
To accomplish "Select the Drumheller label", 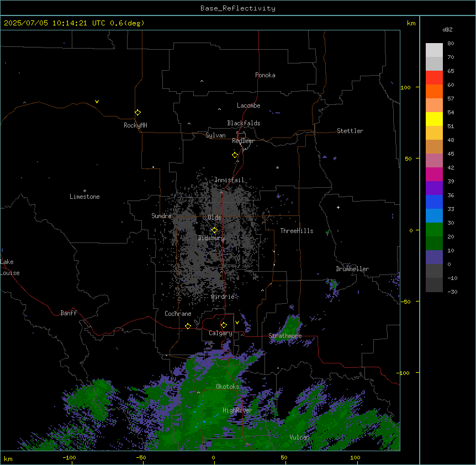I will pos(352,269).
